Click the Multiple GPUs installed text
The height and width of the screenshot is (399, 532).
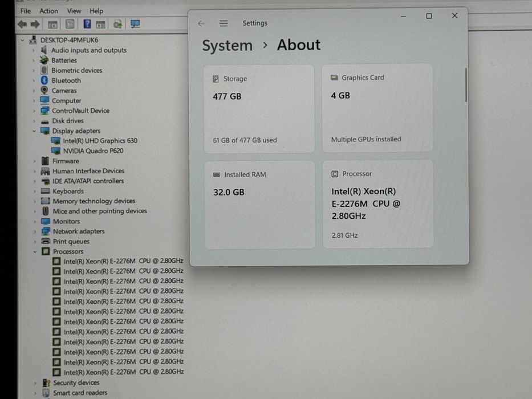(x=366, y=139)
